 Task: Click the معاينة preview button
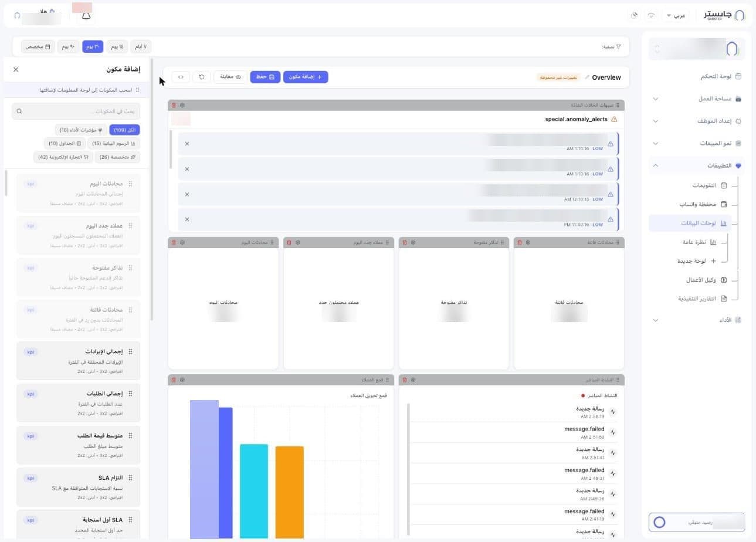tap(230, 77)
